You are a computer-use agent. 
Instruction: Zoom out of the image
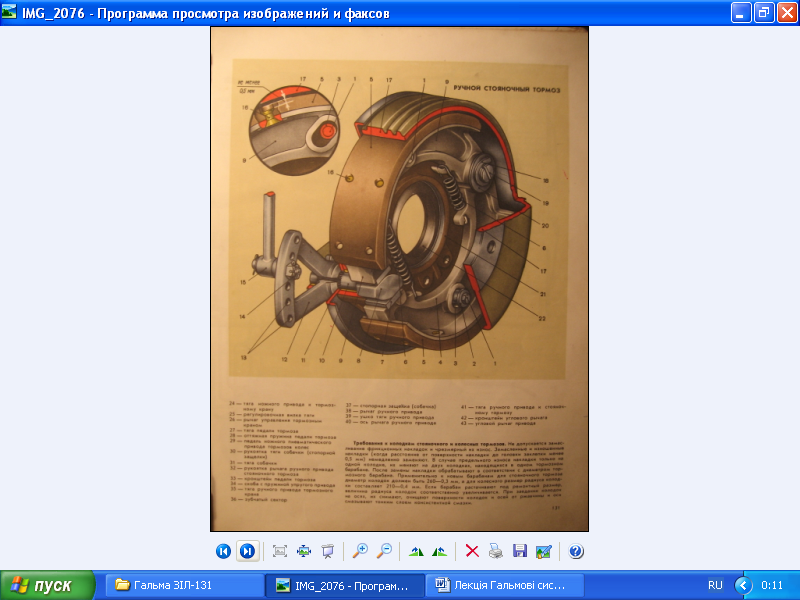tap(384, 551)
